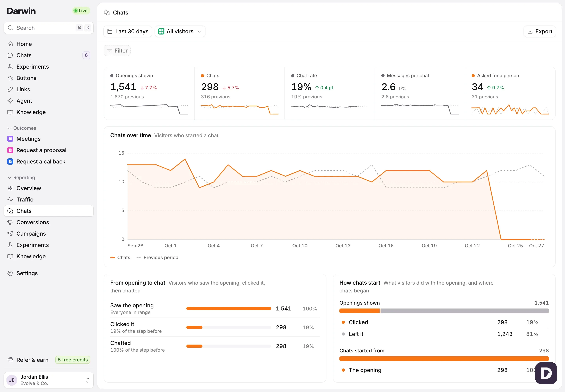Open Conversions report
Viewport: 565px width, 392px height.
pos(48,222)
